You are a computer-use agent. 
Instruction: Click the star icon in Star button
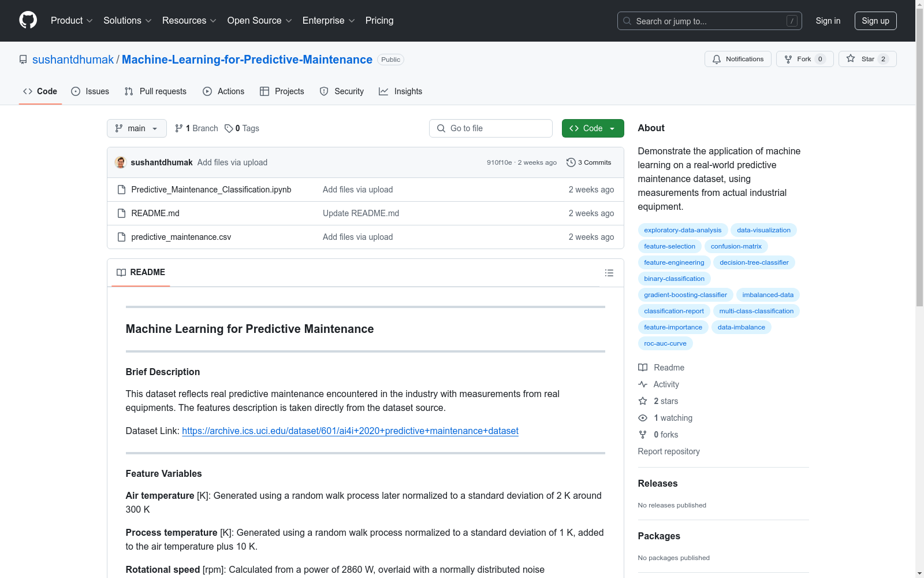851,59
